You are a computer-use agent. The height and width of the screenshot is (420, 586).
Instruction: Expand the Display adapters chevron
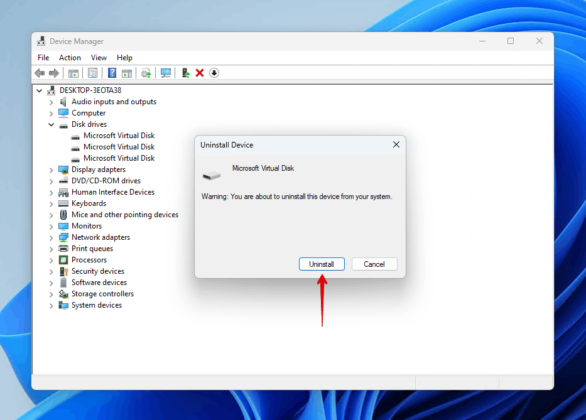tap(51, 170)
